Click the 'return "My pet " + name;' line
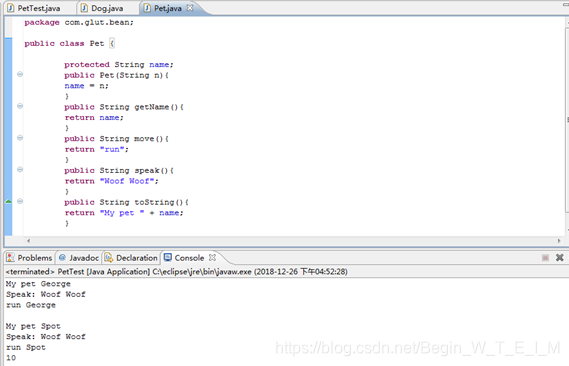 tap(124, 213)
